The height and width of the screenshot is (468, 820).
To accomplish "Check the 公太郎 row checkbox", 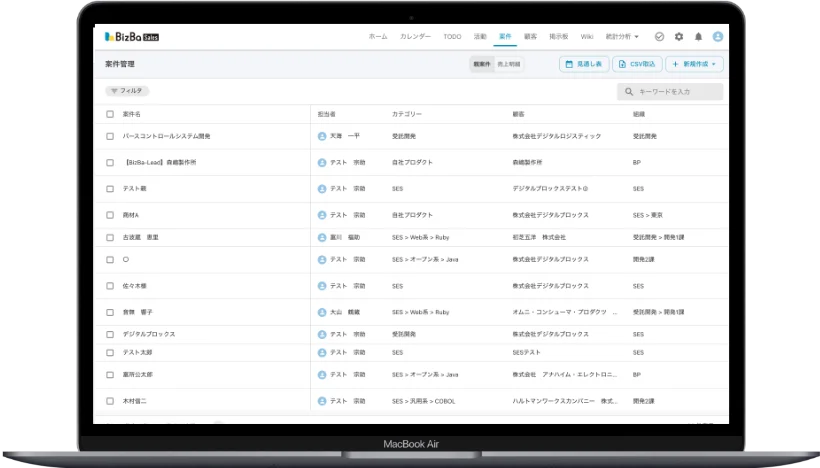I will click(x=110, y=375).
